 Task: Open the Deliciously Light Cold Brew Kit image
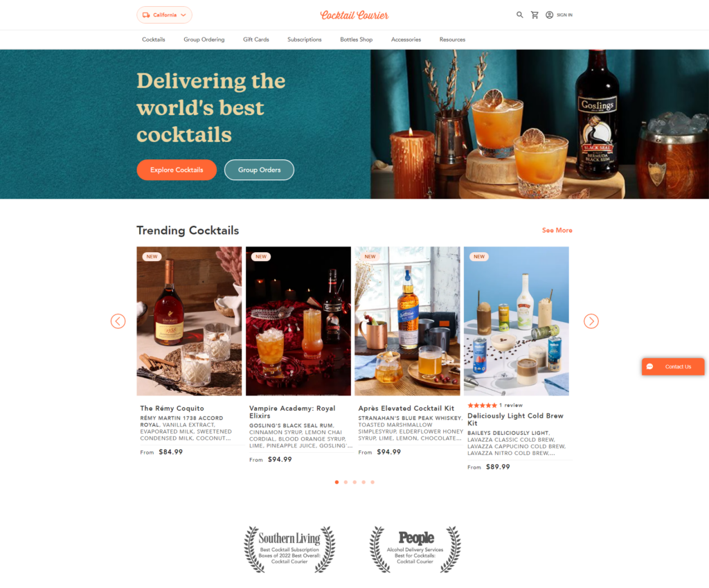(x=517, y=321)
